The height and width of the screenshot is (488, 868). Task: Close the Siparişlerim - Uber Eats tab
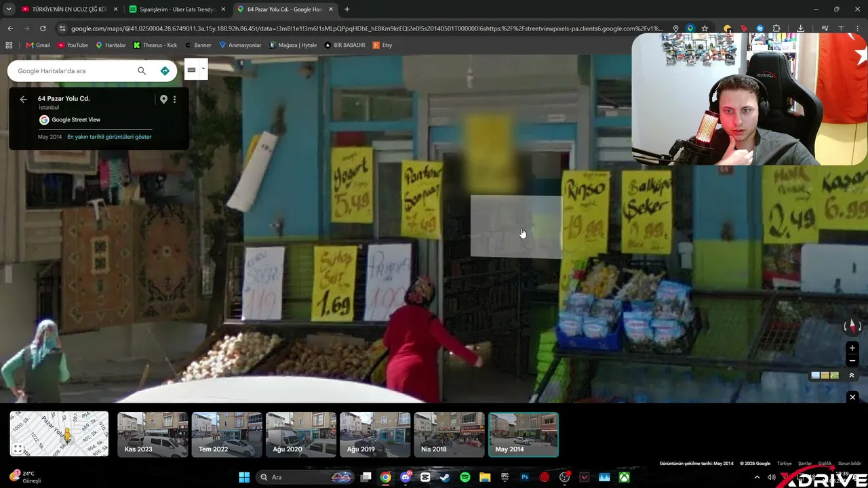point(223,9)
